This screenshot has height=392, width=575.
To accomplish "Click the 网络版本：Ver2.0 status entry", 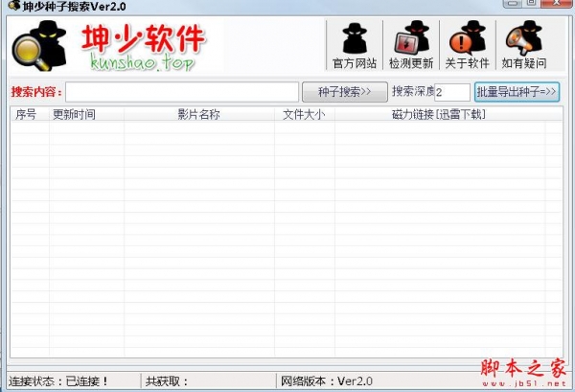I will point(327,381).
